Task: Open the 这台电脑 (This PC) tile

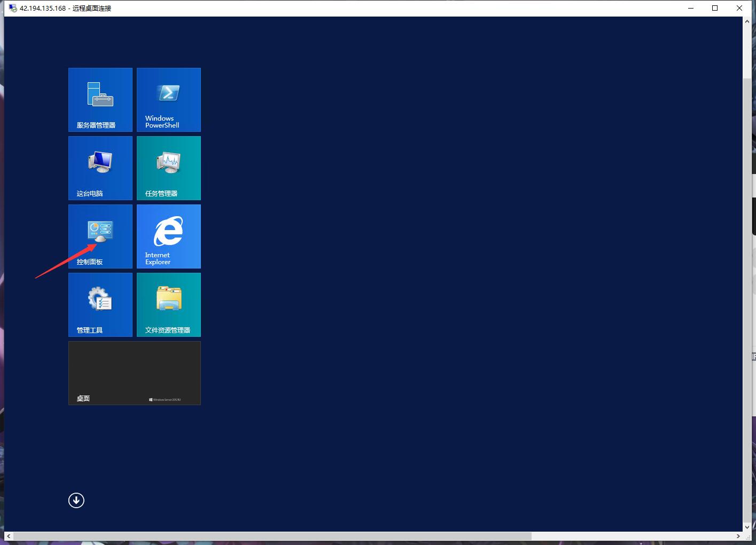Action: click(100, 168)
